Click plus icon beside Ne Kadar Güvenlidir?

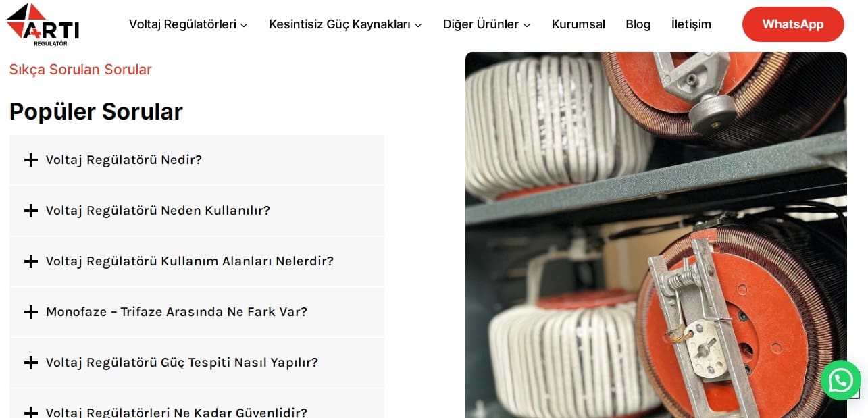tap(31, 412)
